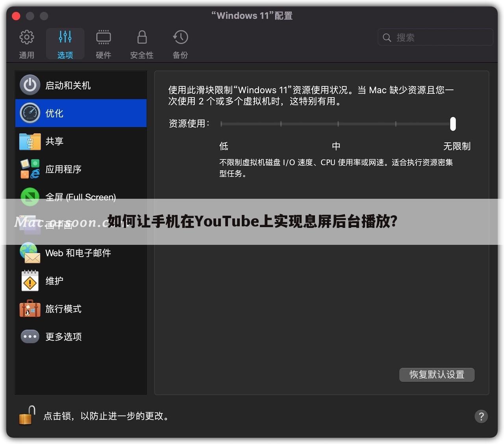This screenshot has height=444, width=504.
Task: Click the 优化 speedometer icon
Action: pos(30,113)
